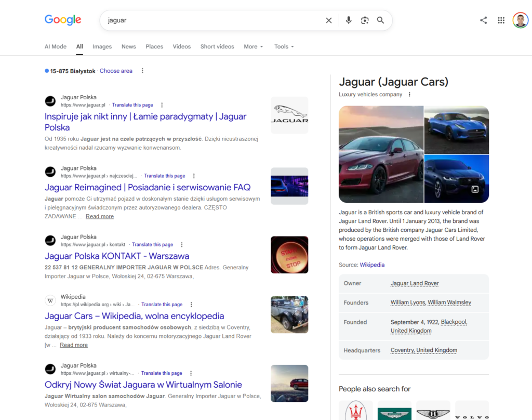Image resolution: width=532 pixels, height=420 pixels.
Task: Click the share icon near the profile
Action: pos(484,20)
